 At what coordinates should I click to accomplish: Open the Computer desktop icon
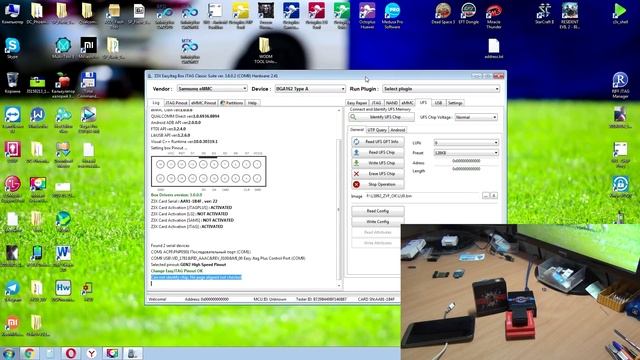[x=12, y=13]
